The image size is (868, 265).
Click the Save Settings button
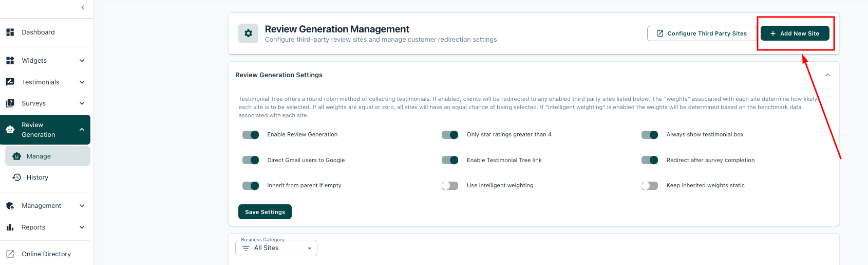click(265, 212)
